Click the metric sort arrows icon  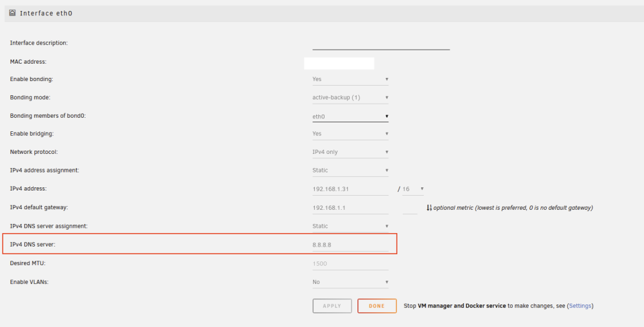coord(429,208)
